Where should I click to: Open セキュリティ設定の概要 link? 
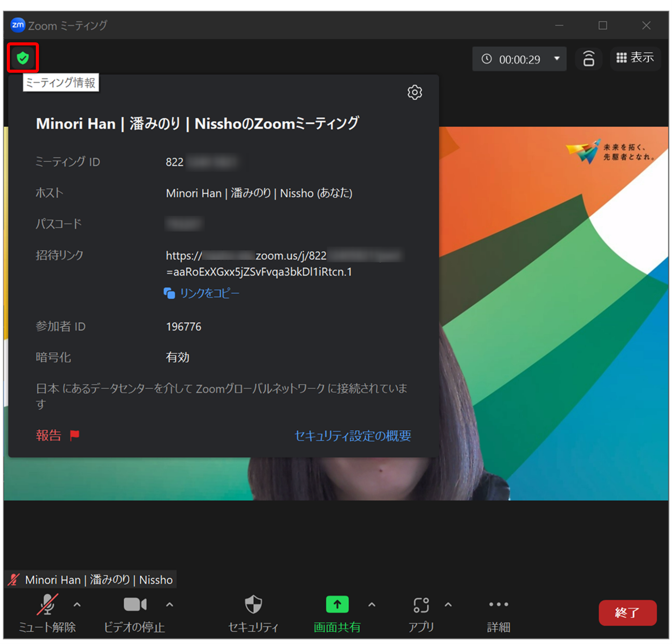352,435
